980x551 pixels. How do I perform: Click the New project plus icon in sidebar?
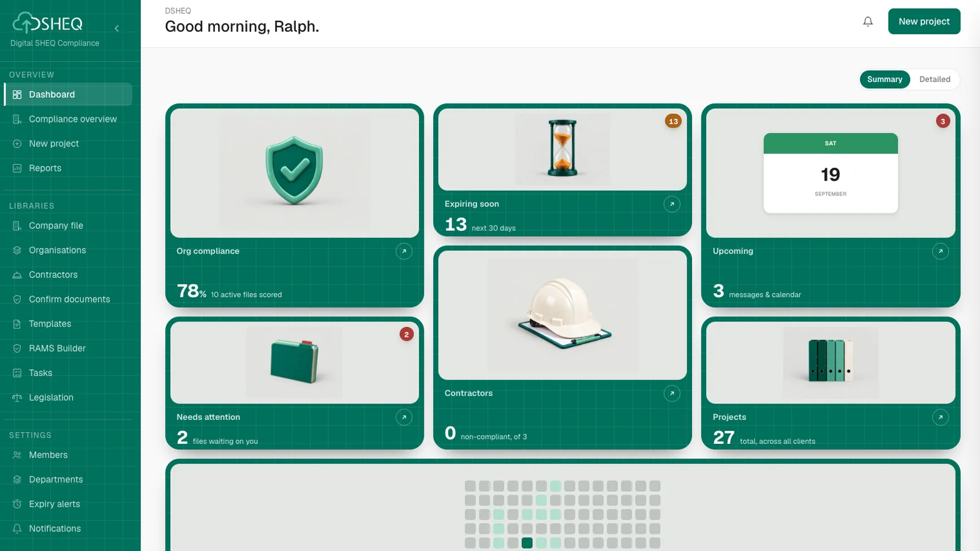click(17, 143)
